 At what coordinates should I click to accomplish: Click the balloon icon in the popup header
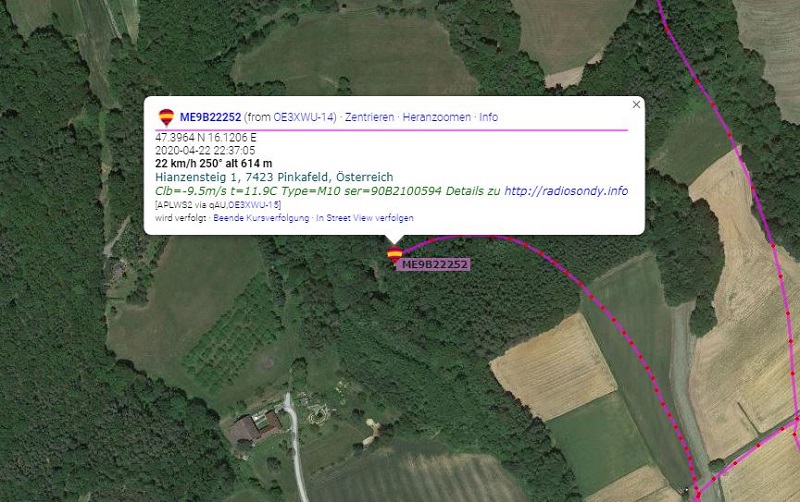click(166, 117)
